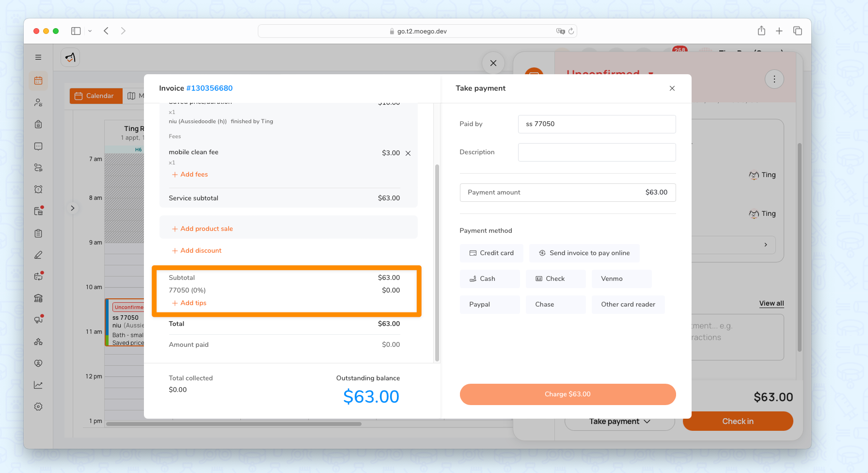Close the Take payment panel
Screen dimensions: 868x473
tap(672, 88)
